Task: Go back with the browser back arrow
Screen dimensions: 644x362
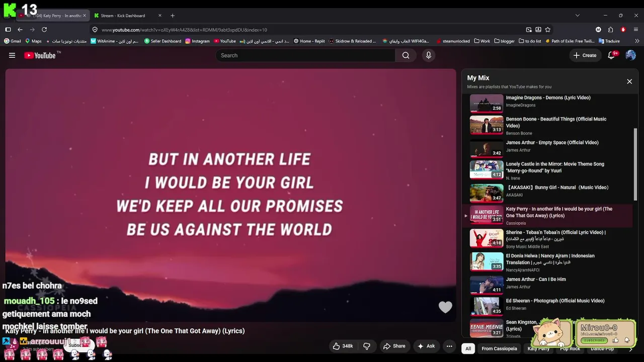Action: pos(20,30)
